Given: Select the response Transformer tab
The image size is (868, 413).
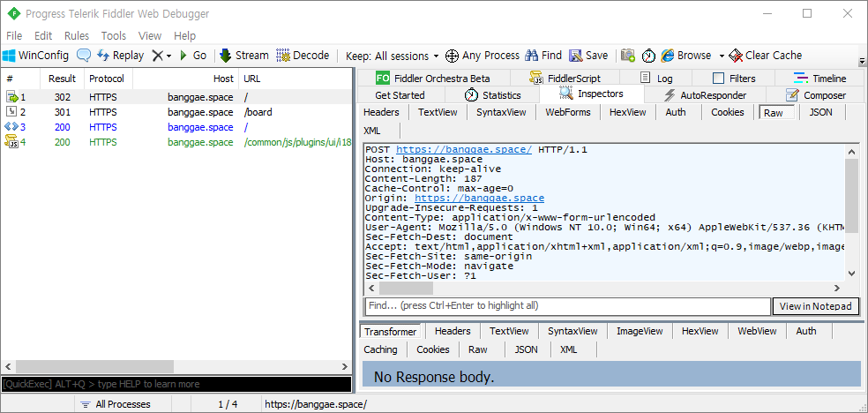Looking at the screenshot, I should tap(390, 332).
